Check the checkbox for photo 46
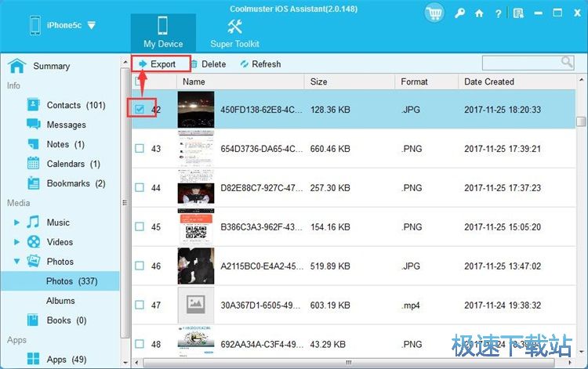This screenshot has height=369, width=588. pos(140,266)
